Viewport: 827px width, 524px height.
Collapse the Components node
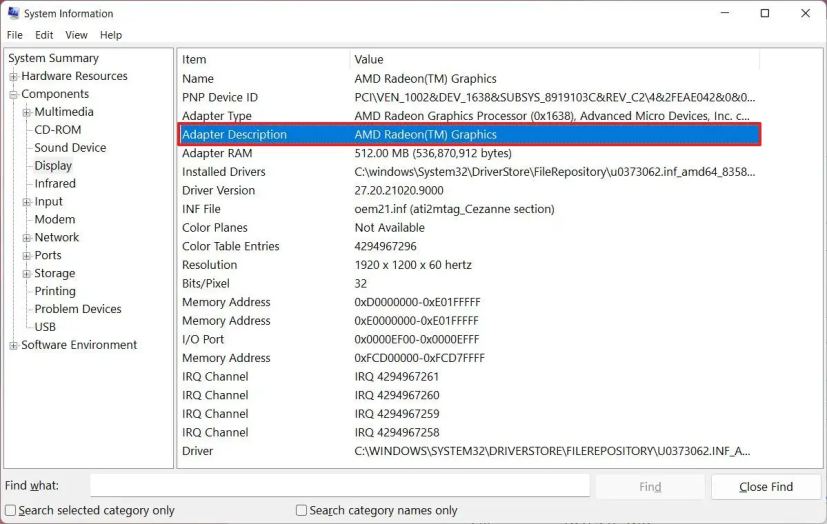coord(13,95)
